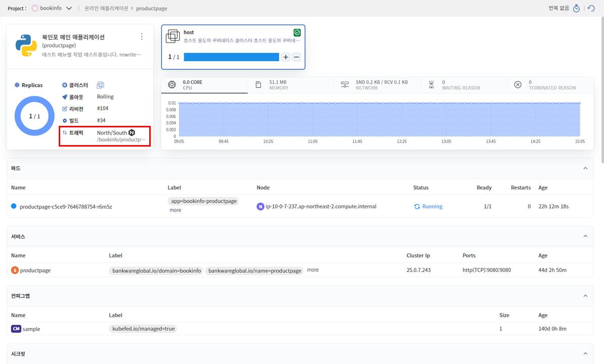Click the 트래픽 path /bookinfo/productp…
Image resolution: width=604 pixels, height=364 pixels.
click(x=121, y=140)
